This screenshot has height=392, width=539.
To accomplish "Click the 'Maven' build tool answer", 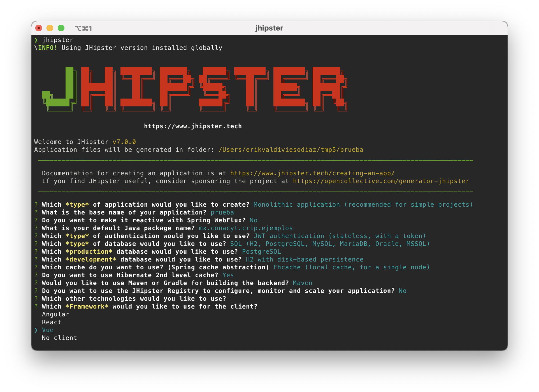I will click(303, 283).
